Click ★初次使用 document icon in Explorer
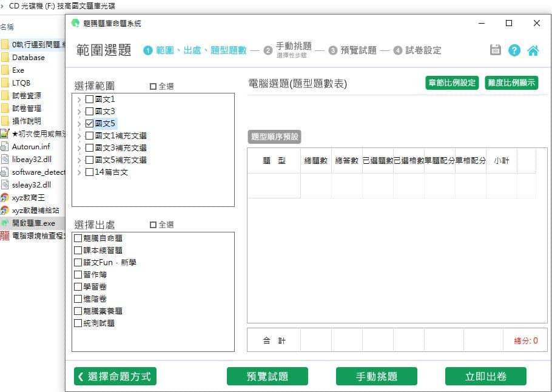Screen dimensions: 552x392 coord(5,133)
